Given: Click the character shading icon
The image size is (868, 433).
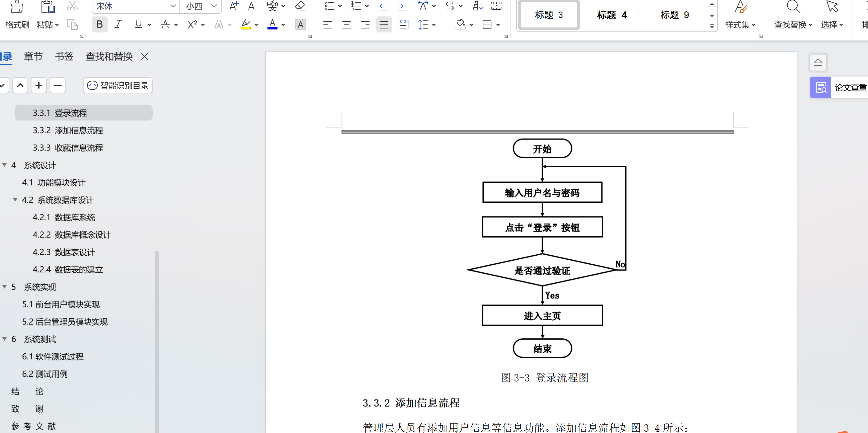Looking at the screenshot, I should [300, 24].
